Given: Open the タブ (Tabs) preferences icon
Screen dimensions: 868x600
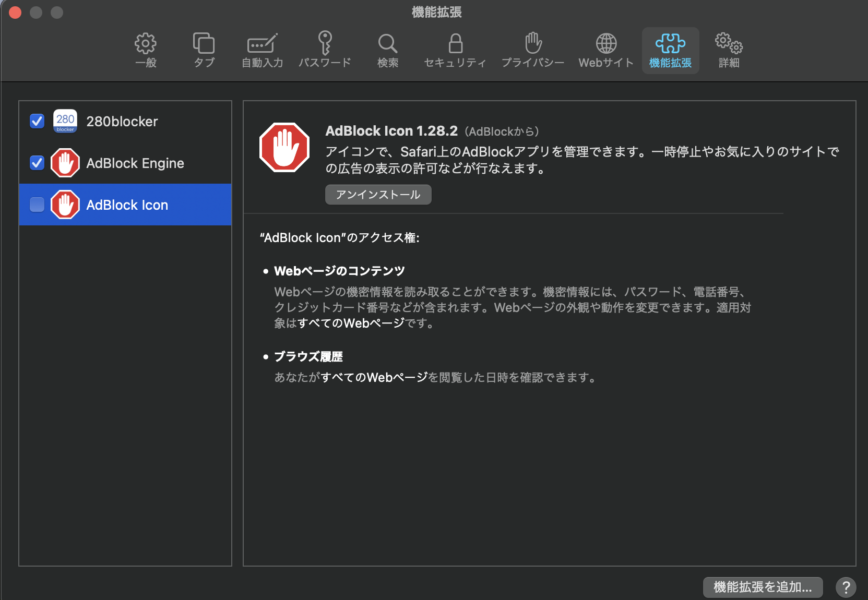Looking at the screenshot, I should tap(204, 43).
